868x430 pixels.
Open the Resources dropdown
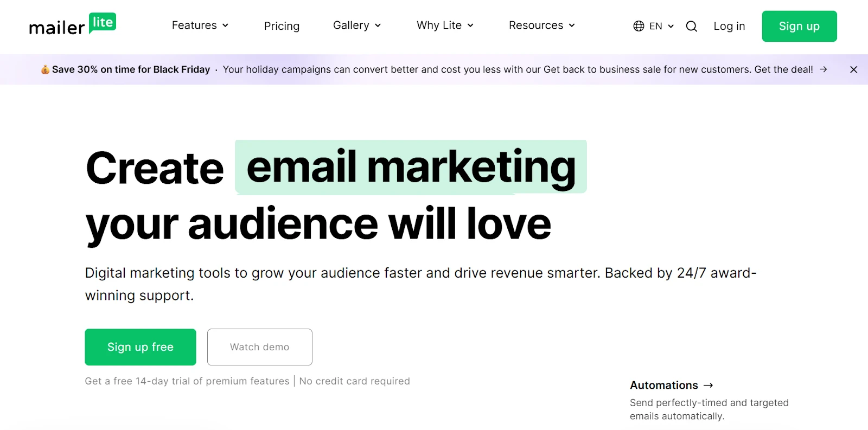click(541, 25)
